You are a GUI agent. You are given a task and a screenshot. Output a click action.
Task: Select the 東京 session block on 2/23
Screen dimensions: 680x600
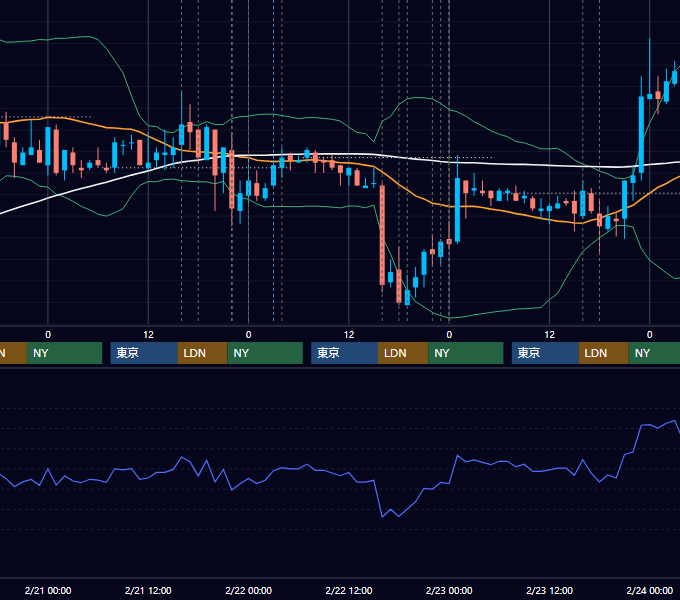click(x=545, y=353)
